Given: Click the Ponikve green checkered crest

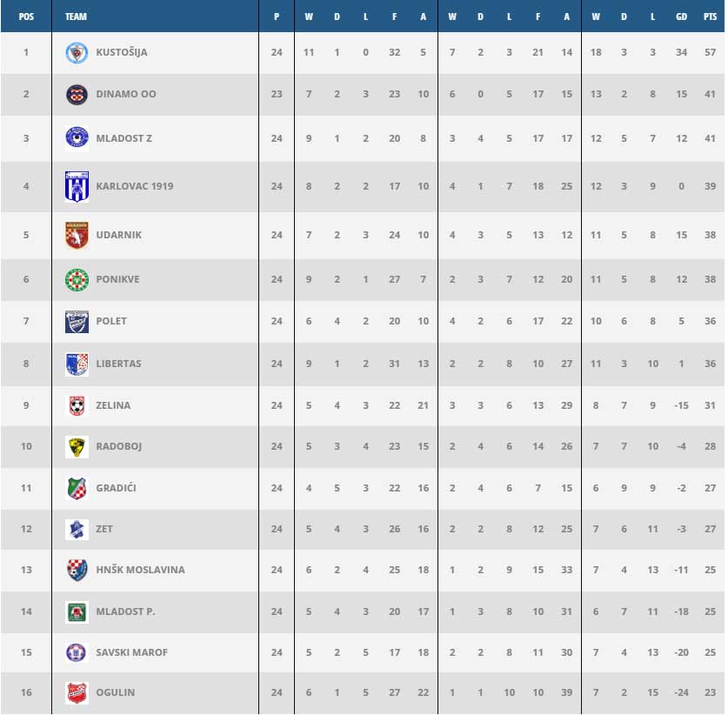Looking at the screenshot, I should (77, 279).
